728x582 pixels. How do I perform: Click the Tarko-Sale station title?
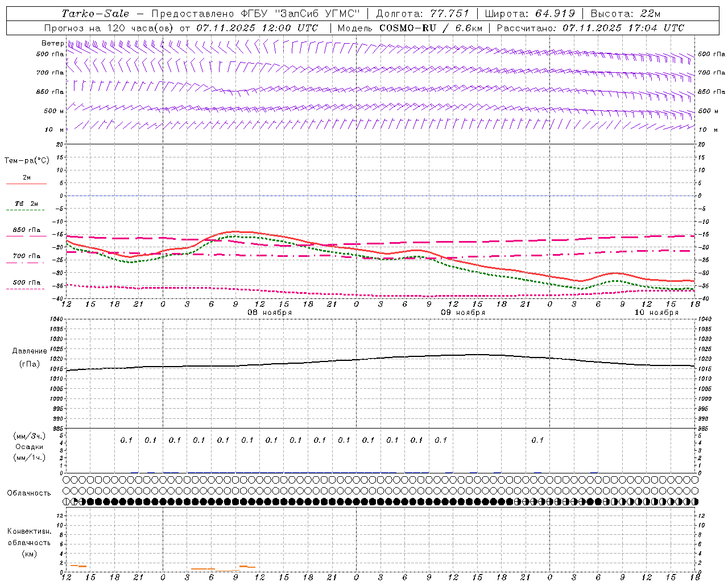96,14
